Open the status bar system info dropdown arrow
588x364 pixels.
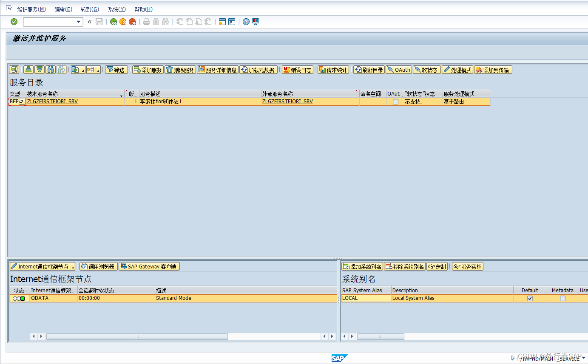point(584,358)
